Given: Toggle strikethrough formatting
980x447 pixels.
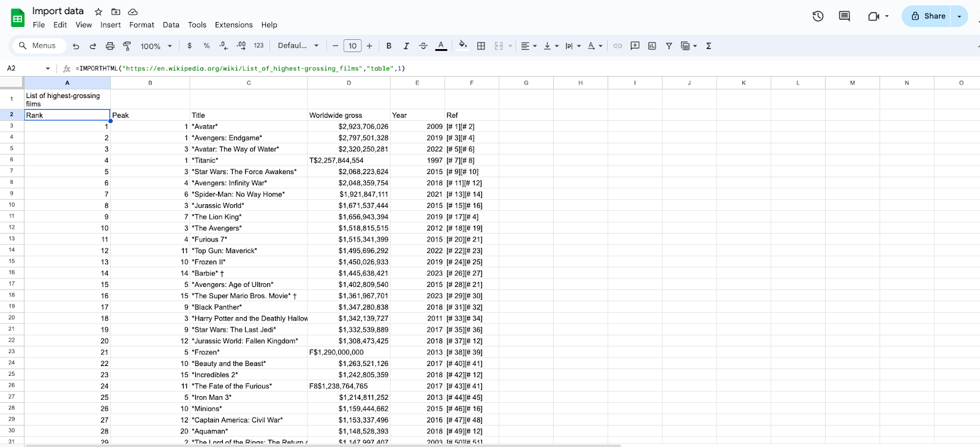Looking at the screenshot, I should pyautogui.click(x=423, y=46).
